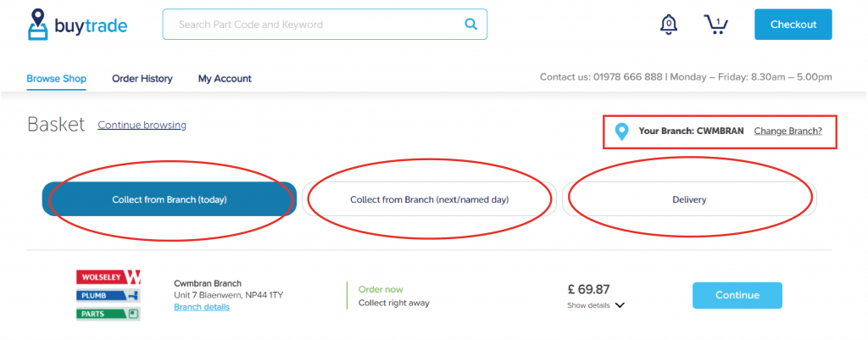This screenshot has height=340, width=868.
Task: Click the Checkout button
Action: (793, 25)
